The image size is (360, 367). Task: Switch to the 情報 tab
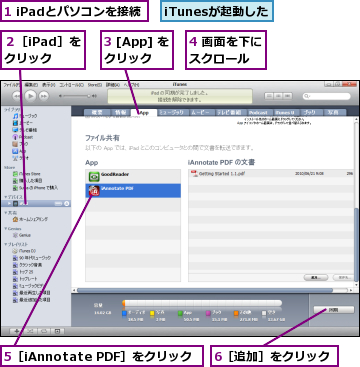120,113
